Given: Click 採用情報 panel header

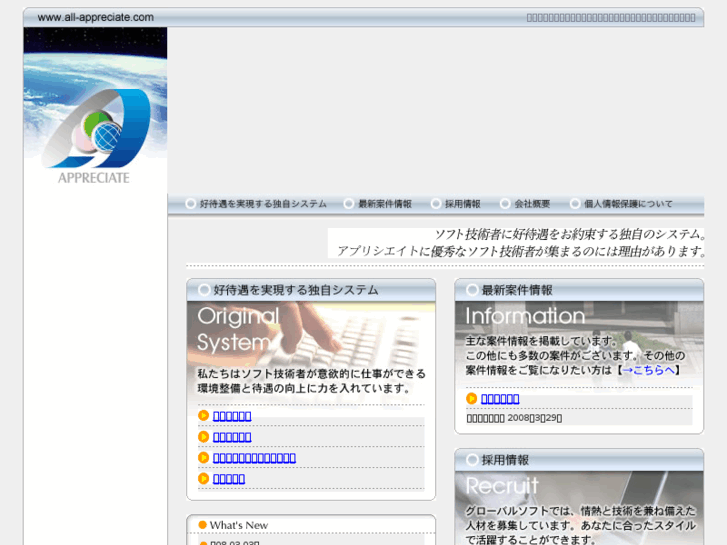Looking at the screenshot, I should 579,460.
